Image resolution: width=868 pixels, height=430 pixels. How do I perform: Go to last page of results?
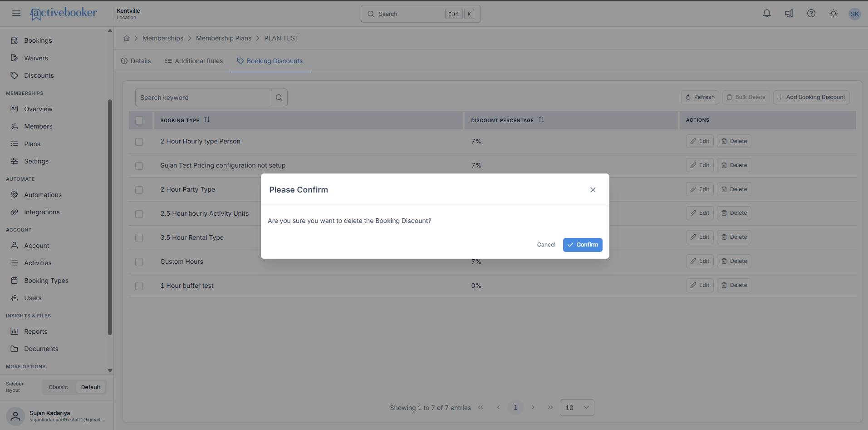[x=550, y=407]
